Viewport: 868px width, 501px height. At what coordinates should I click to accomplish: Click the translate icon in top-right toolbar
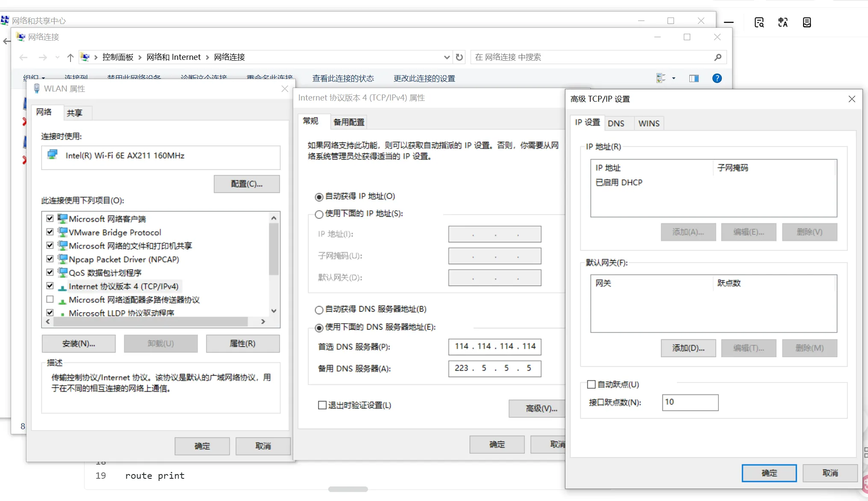pyautogui.click(x=783, y=22)
